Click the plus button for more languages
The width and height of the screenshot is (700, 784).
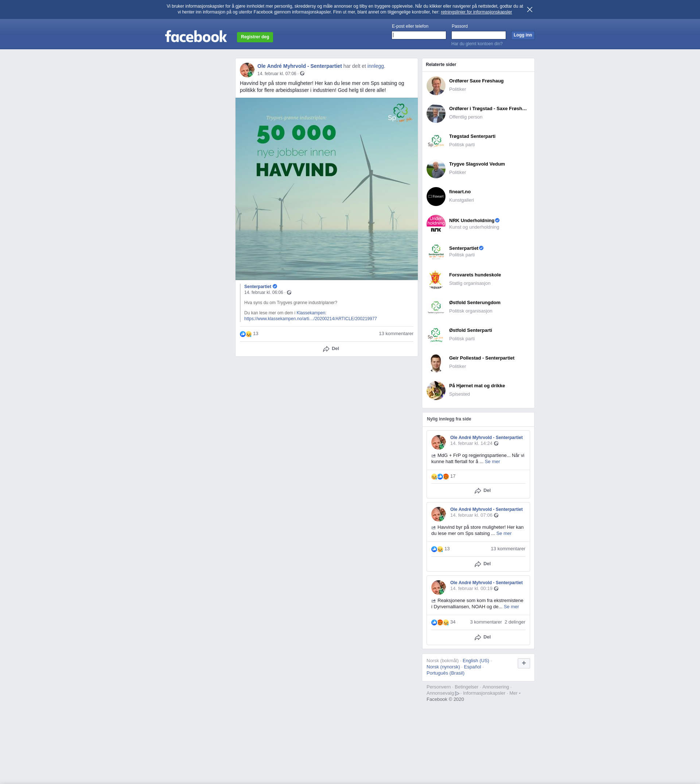click(523, 663)
